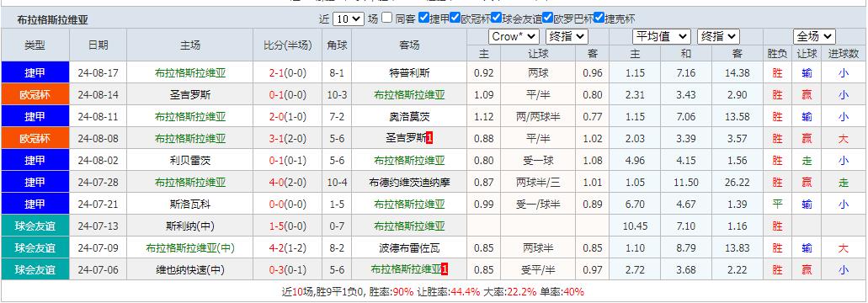Click the 欧冠杯 type cell for 24-08-08

pyautogui.click(x=35, y=138)
